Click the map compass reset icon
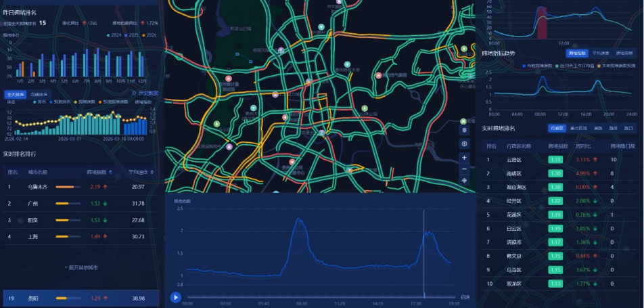 coord(464,144)
